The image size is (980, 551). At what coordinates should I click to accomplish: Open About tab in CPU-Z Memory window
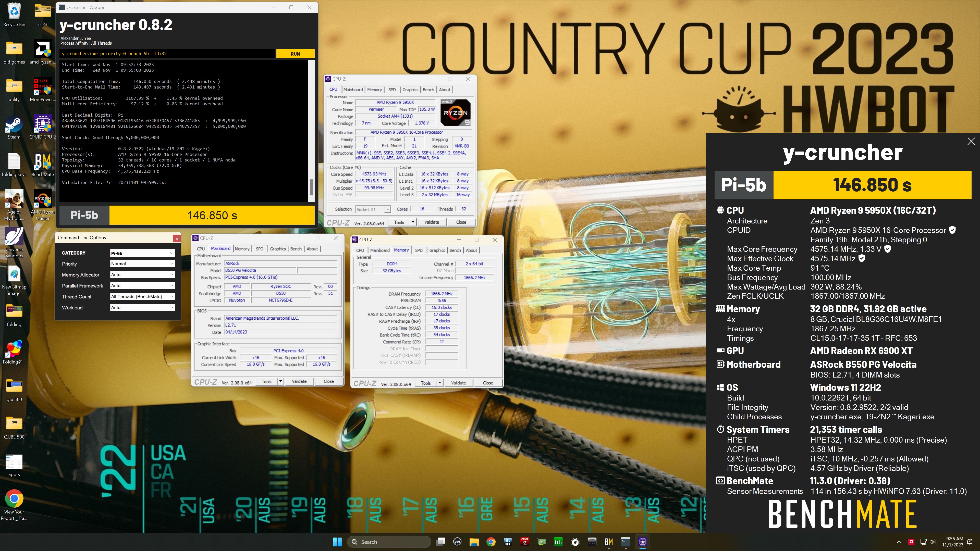471,250
